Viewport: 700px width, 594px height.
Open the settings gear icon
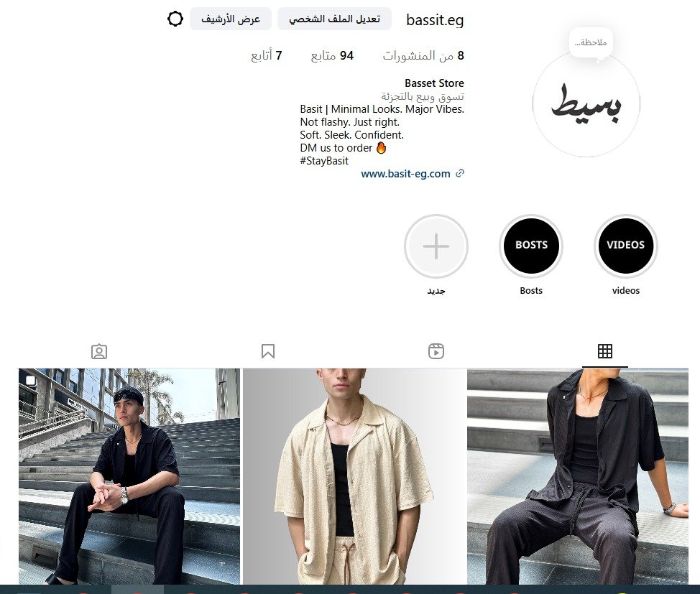[x=175, y=19]
